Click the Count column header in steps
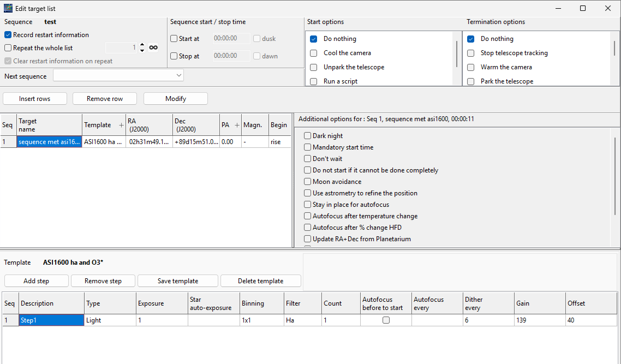The image size is (621, 364). tap(341, 303)
